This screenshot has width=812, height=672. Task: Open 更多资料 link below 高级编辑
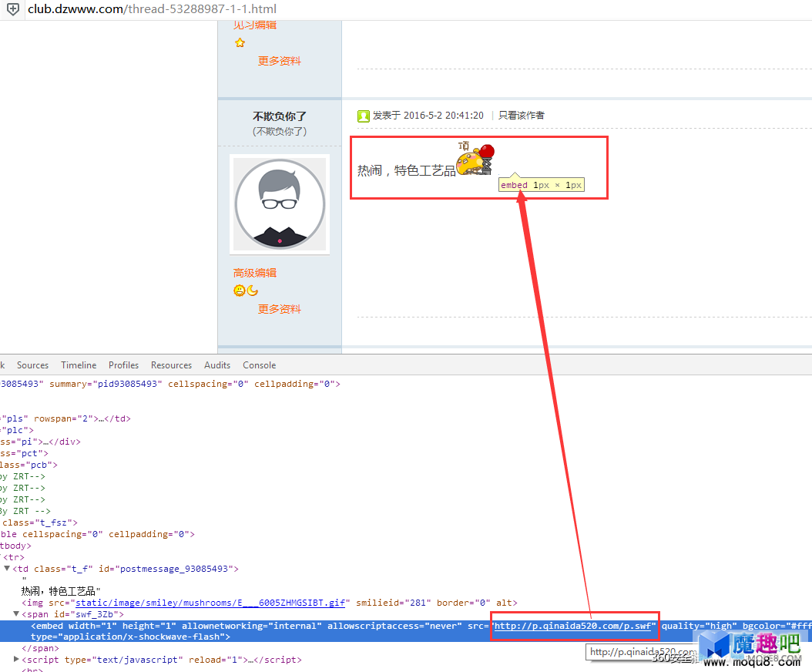[280, 309]
